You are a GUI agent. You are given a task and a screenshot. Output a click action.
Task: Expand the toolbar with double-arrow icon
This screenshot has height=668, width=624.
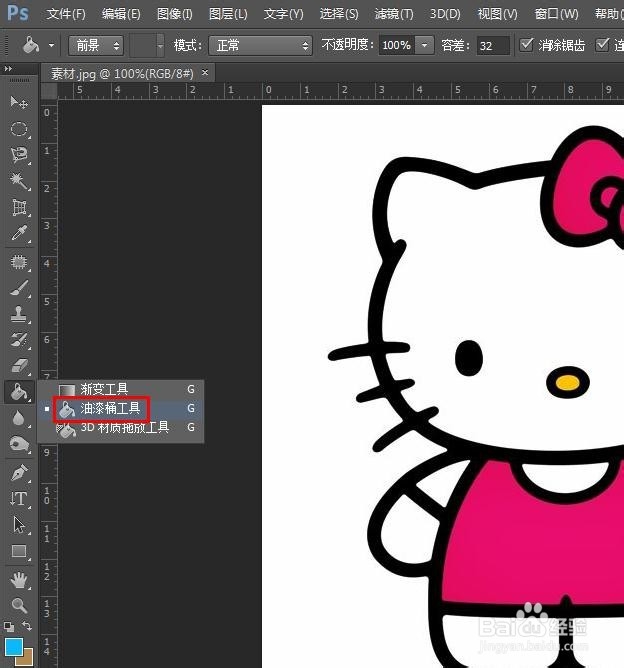coord(8,68)
